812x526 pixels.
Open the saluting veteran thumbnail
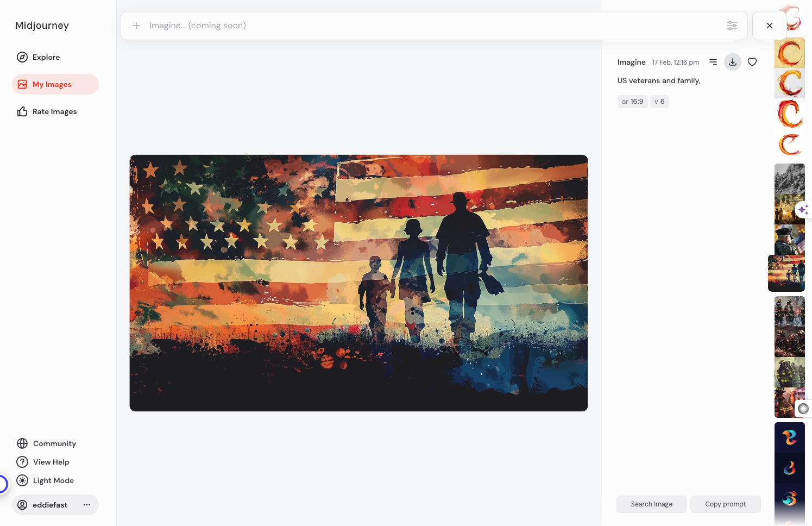(x=790, y=240)
